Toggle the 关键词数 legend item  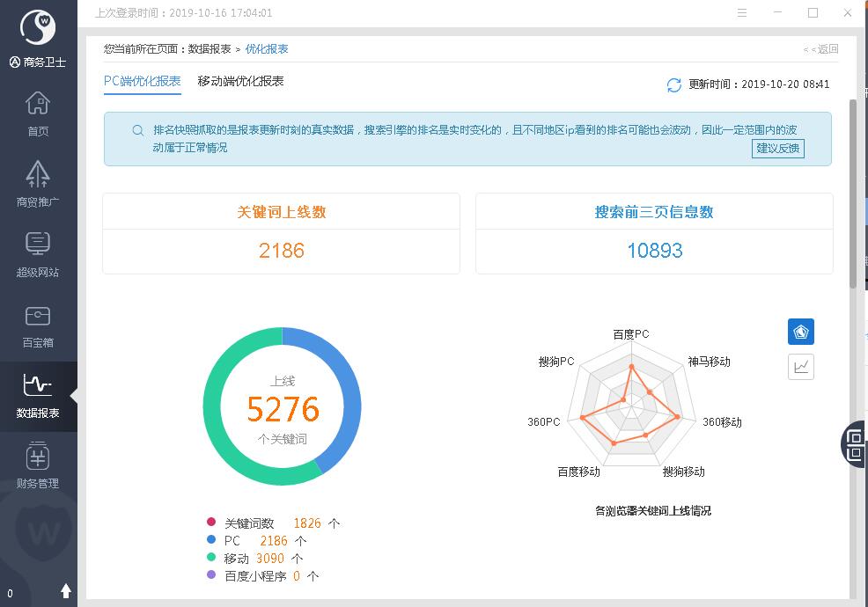(249, 523)
